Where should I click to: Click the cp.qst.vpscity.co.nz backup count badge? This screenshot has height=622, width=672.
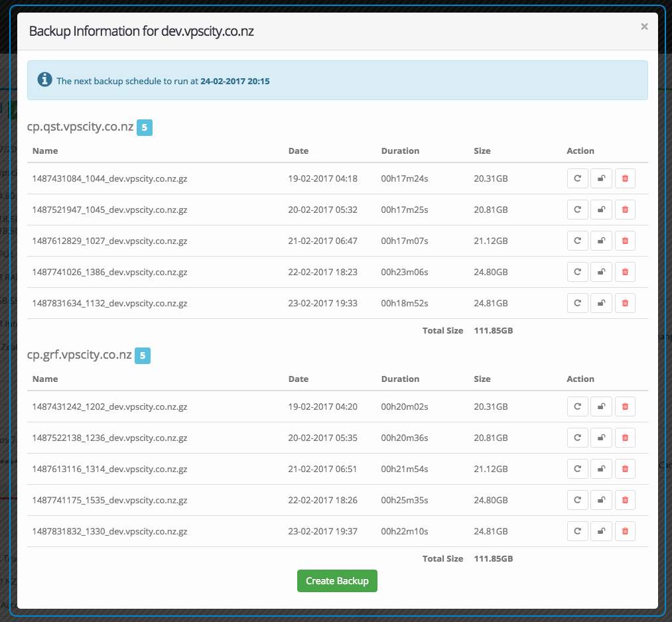(x=145, y=127)
